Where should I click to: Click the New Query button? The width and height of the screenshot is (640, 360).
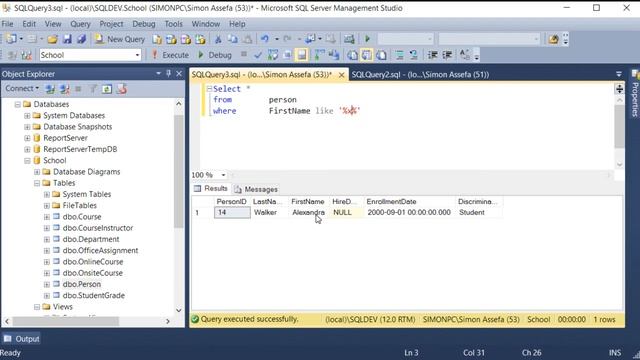(120, 39)
